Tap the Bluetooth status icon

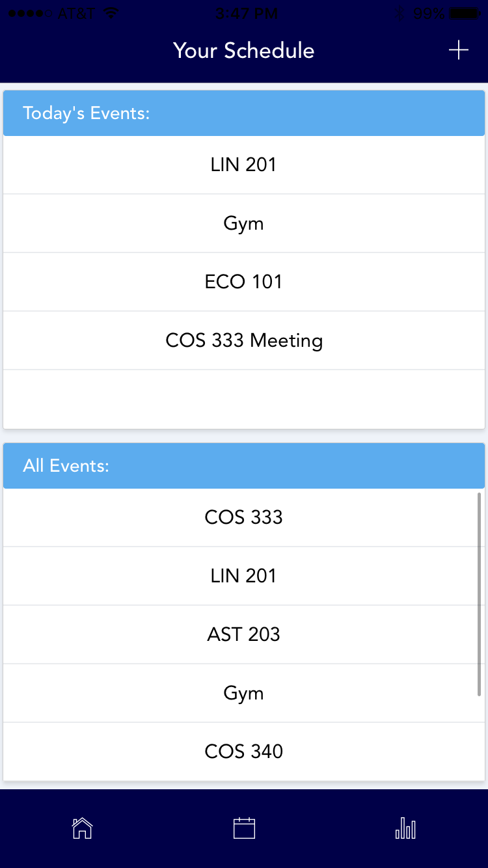[x=401, y=13]
